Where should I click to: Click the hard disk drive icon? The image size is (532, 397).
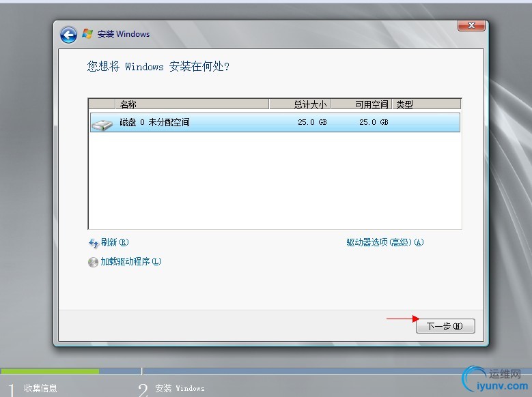(102, 125)
